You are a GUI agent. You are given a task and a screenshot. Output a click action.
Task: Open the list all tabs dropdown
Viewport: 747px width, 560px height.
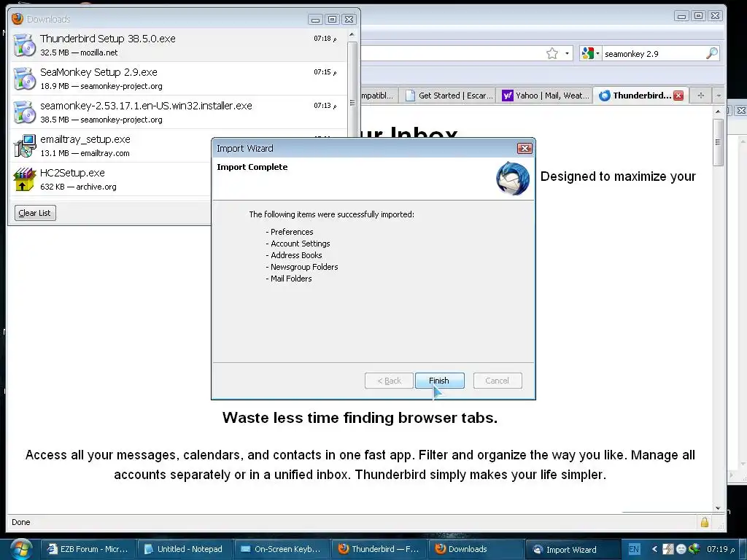(x=719, y=96)
